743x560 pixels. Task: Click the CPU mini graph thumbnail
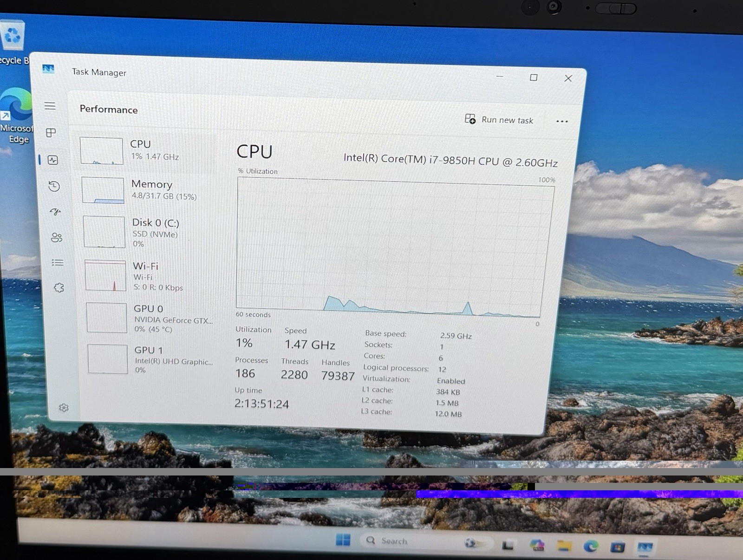(x=101, y=151)
